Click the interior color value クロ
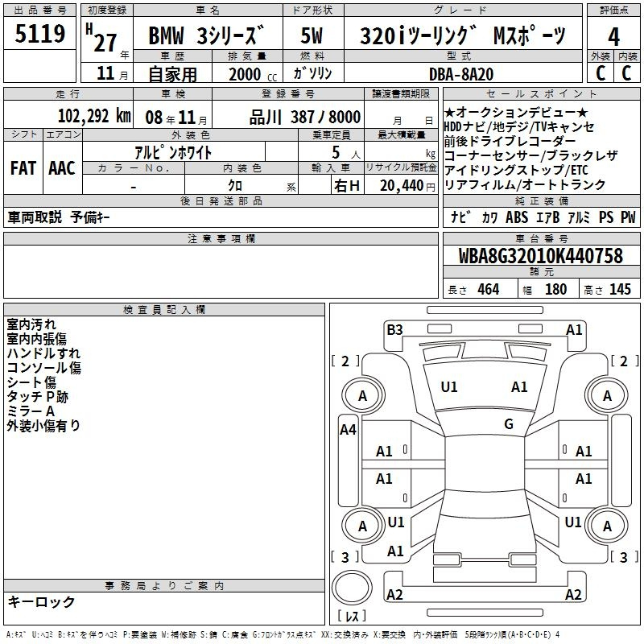The width and height of the screenshot is (644, 644). click(235, 186)
